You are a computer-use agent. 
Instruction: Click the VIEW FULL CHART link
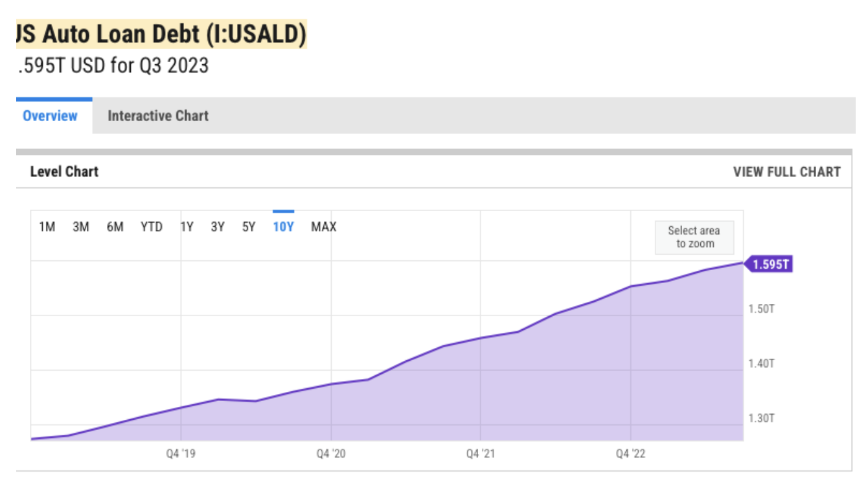[786, 172]
